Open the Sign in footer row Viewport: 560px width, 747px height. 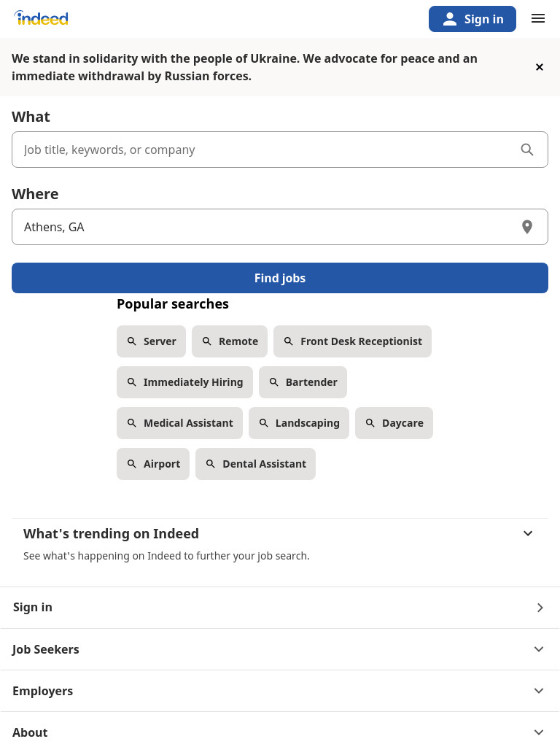point(280,608)
